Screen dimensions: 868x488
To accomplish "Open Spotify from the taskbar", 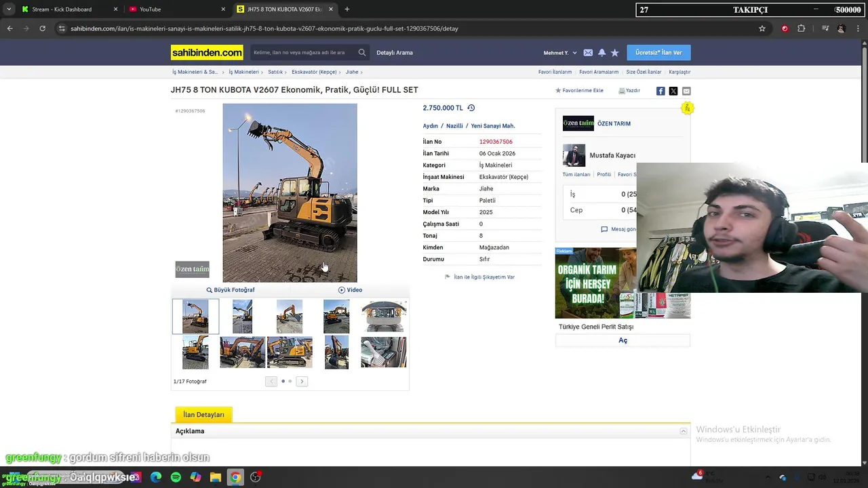I will click(x=176, y=477).
